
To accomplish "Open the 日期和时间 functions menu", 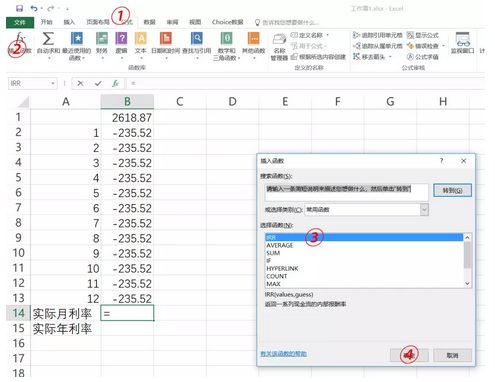I will point(166,45).
